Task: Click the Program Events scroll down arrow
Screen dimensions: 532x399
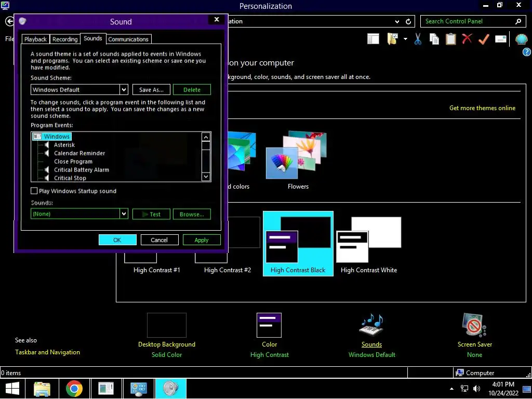Action: tap(206, 177)
